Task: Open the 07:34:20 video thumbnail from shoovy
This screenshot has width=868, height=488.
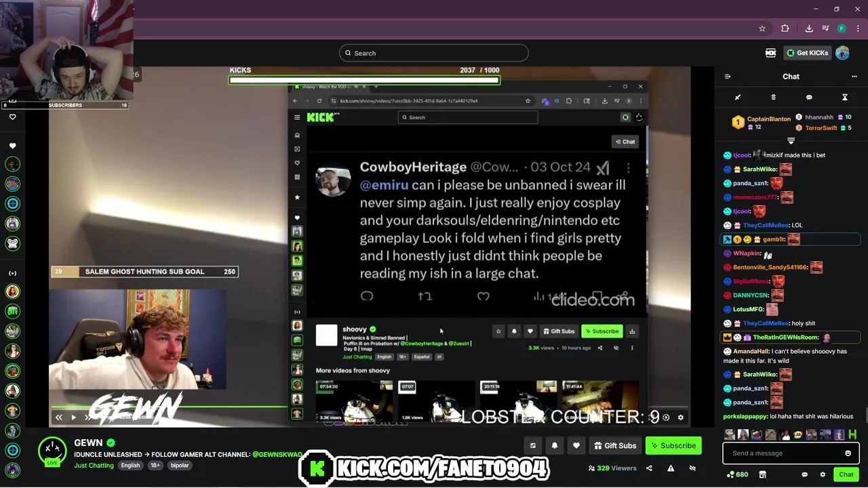Action: point(354,401)
